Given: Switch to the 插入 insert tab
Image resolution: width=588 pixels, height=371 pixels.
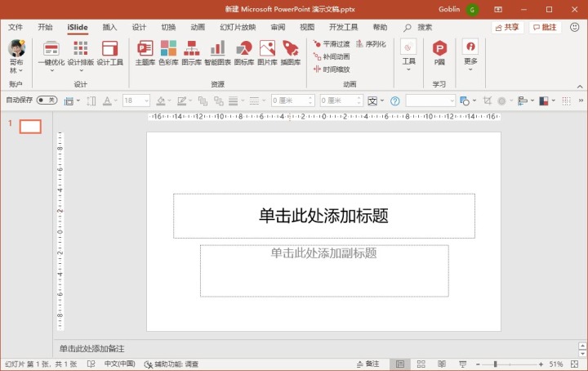Looking at the screenshot, I should click(109, 27).
